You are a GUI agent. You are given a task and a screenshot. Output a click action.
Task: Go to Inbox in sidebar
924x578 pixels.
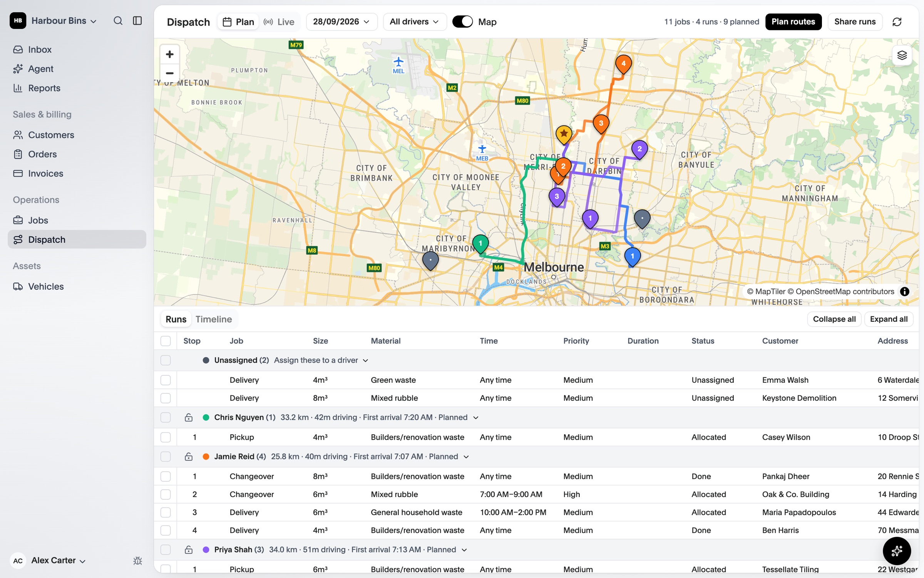77,50
